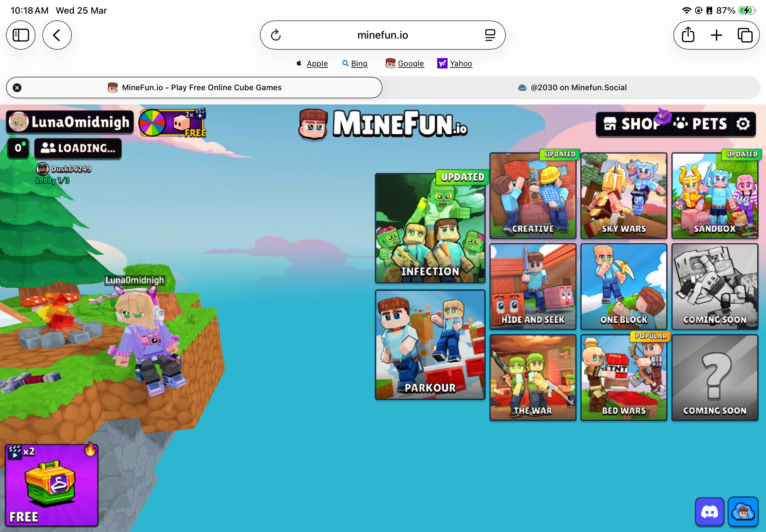Image resolution: width=766 pixels, height=532 pixels.
Task: Switch to the Minefun.Social tab
Action: tap(572, 88)
